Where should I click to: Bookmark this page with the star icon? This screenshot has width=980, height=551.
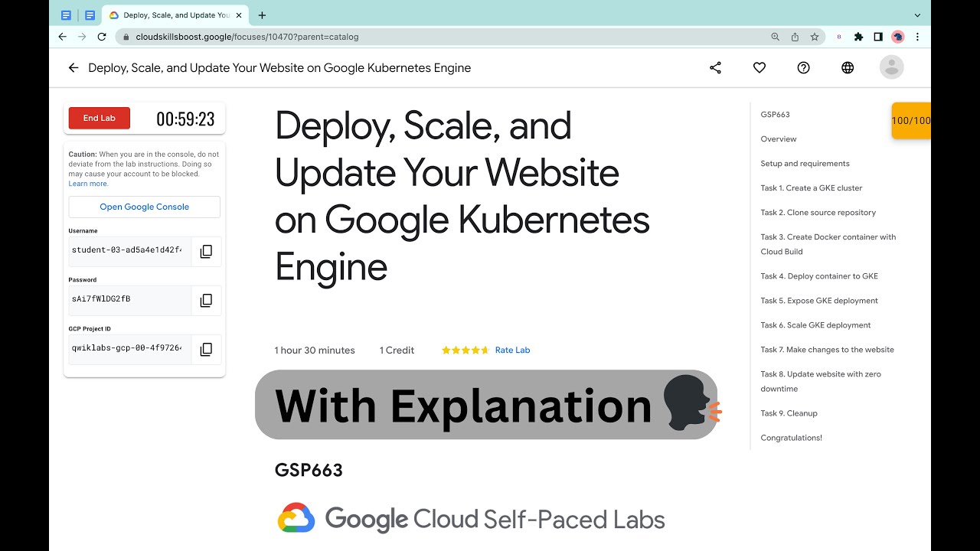coord(815,37)
